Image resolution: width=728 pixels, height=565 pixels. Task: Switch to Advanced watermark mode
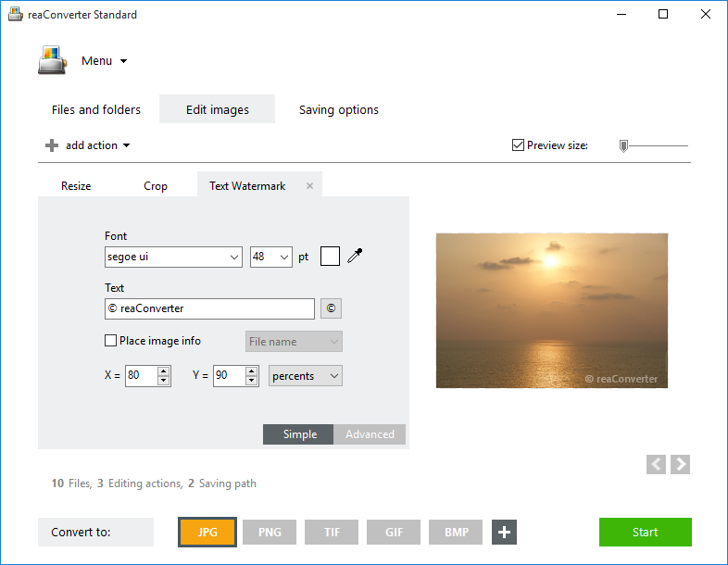tap(370, 434)
